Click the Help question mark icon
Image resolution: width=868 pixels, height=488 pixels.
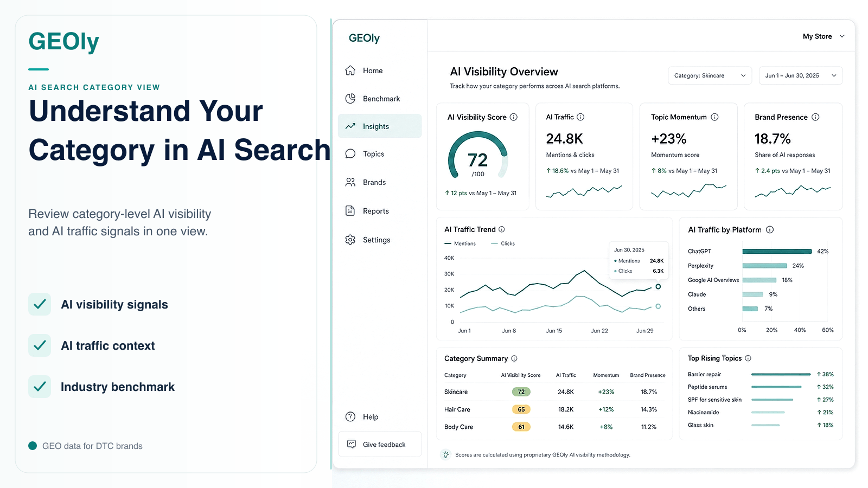[x=350, y=416]
